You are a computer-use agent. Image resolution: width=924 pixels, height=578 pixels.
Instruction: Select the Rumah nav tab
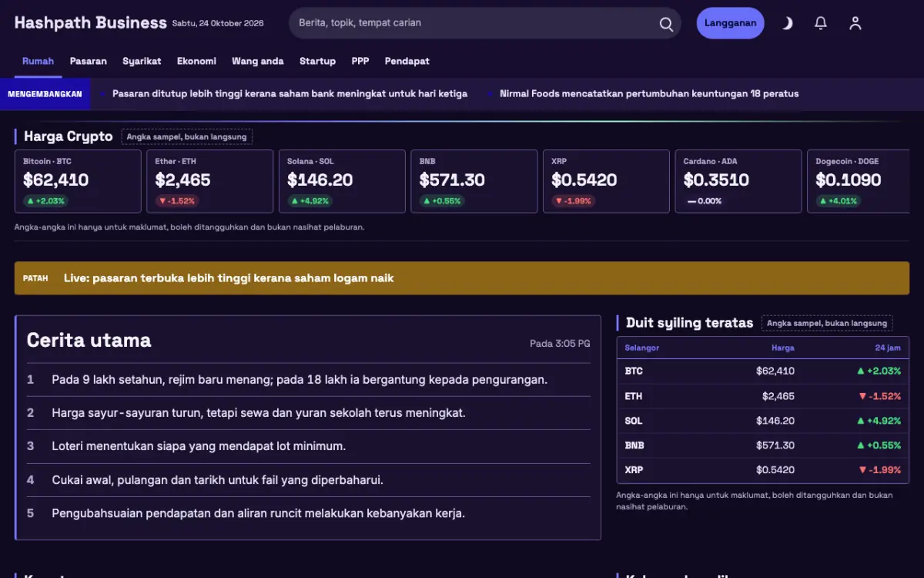click(x=38, y=61)
